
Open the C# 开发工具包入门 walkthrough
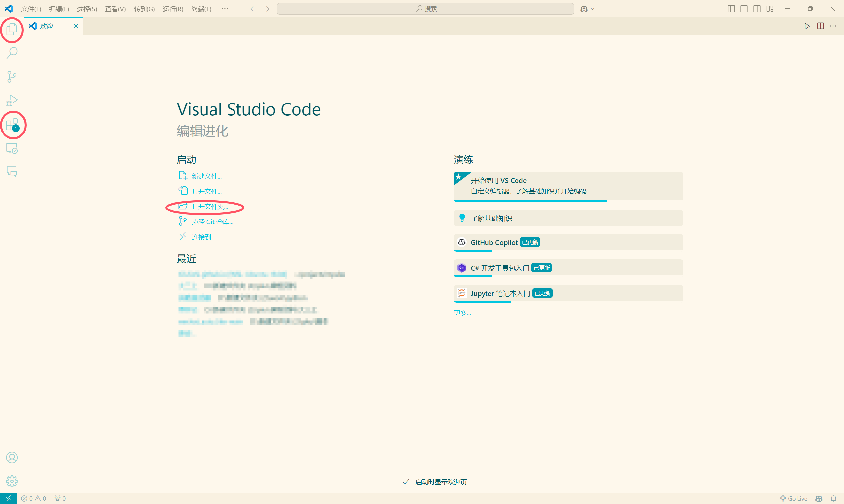click(x=569, y=268)
